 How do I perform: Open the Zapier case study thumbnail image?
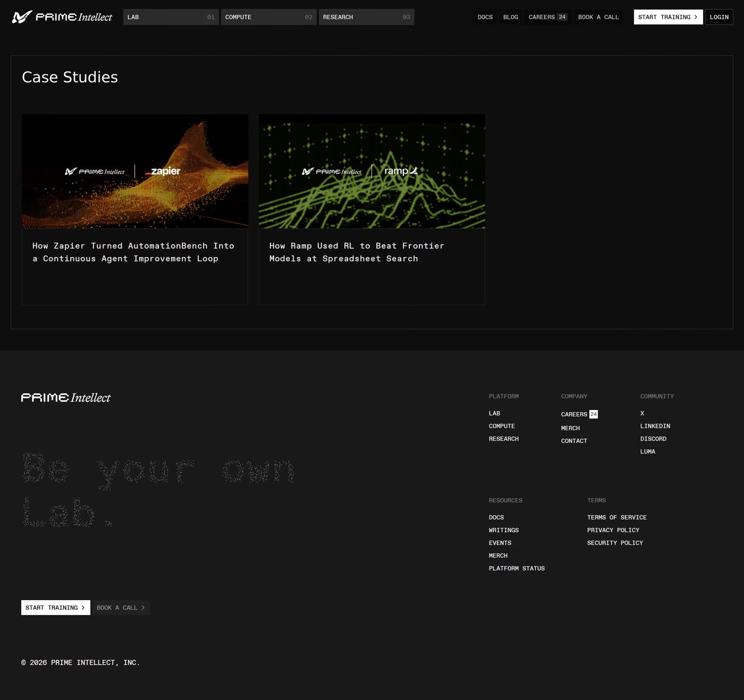tap(135, 171)
